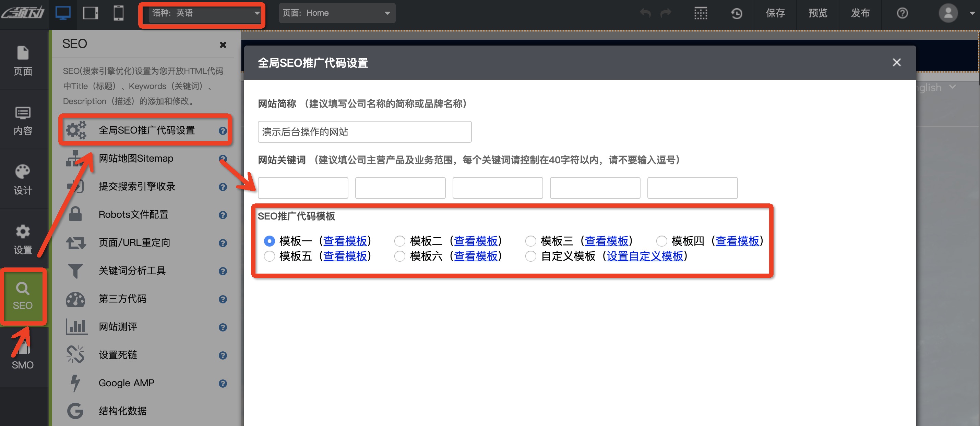This screenshot has width=980, height=426.
Task: Open the help question mark icon top right
Action: pyautogui.click(x=902, y=13)
